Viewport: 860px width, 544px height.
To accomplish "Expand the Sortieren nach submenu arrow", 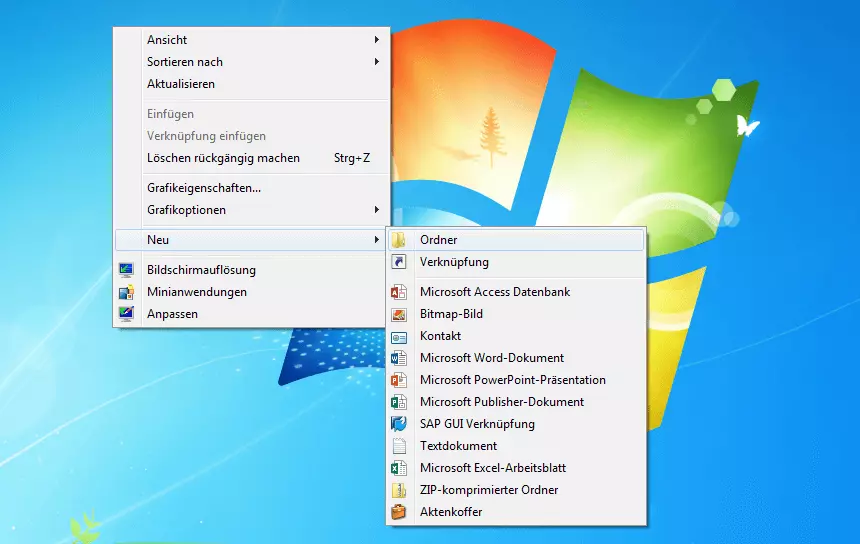I will coord(377,61).
